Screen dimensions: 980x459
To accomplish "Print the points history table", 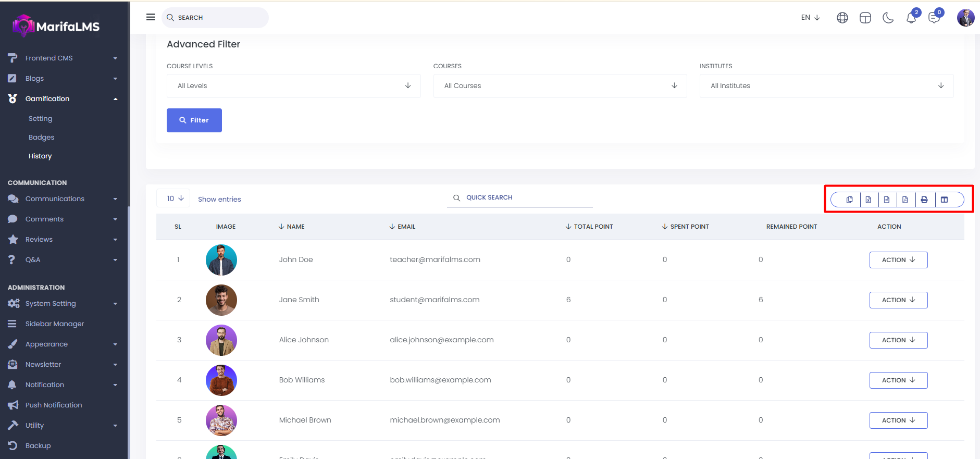I will tap(924, 200).
